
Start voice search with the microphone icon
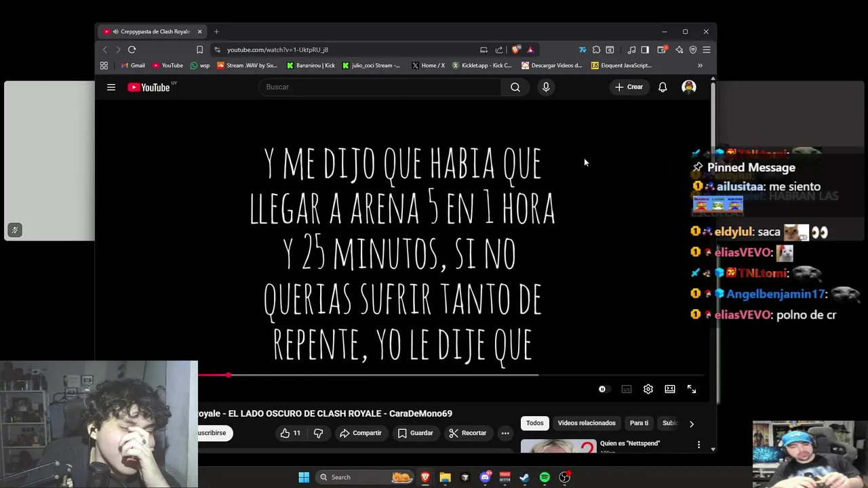pyautogui.click(x=546, y=87)
